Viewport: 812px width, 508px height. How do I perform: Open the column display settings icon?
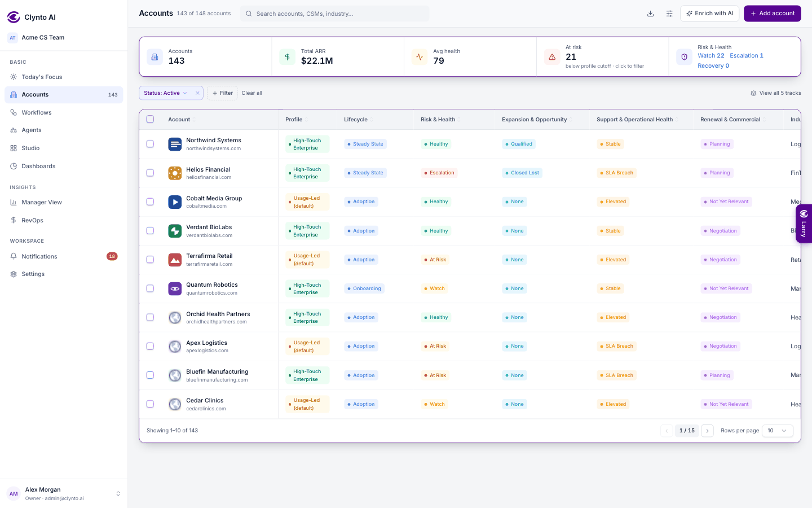point(669,14)
